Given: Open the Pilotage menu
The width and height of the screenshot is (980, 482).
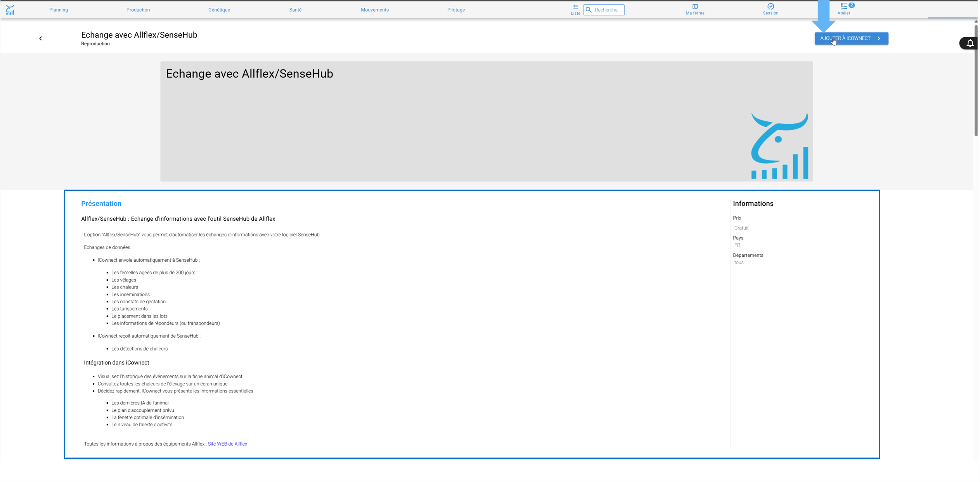Looking at the screenshot, I should 456,10.
